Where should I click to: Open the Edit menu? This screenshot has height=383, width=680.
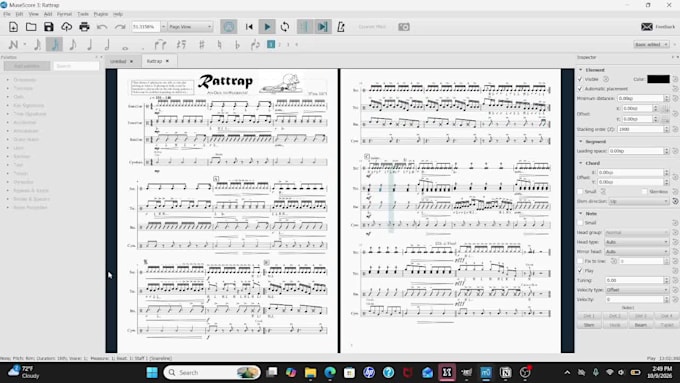(20, 14)
